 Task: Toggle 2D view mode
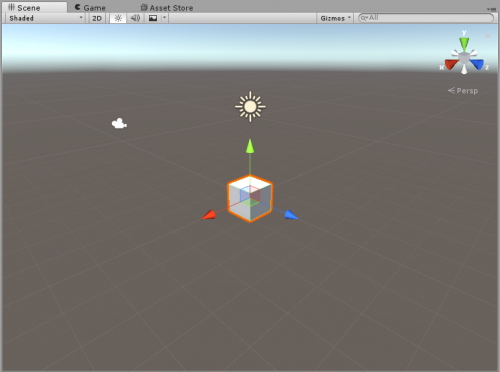point(97,18)
